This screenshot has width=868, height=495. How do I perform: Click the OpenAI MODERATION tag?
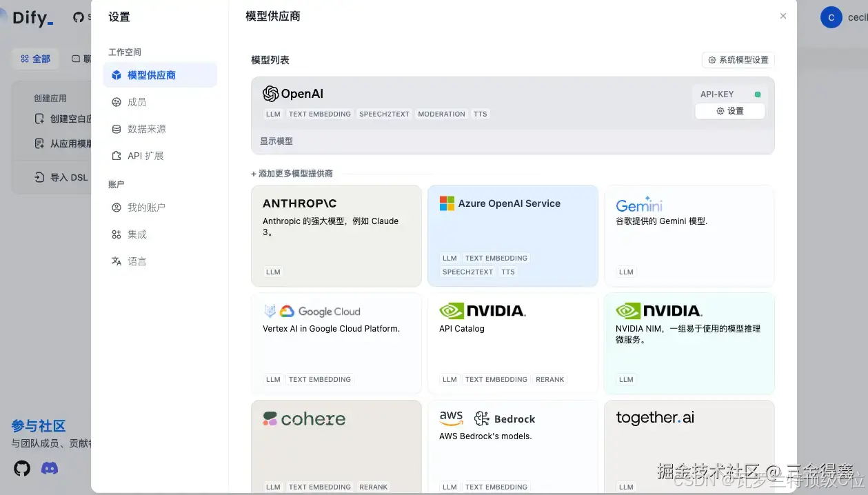(x=441, y=114)
